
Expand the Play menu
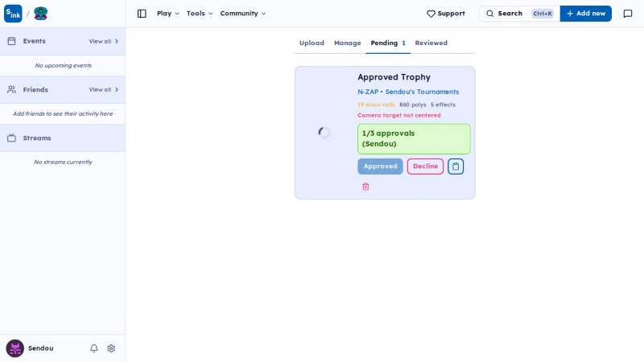click(168, 14)
